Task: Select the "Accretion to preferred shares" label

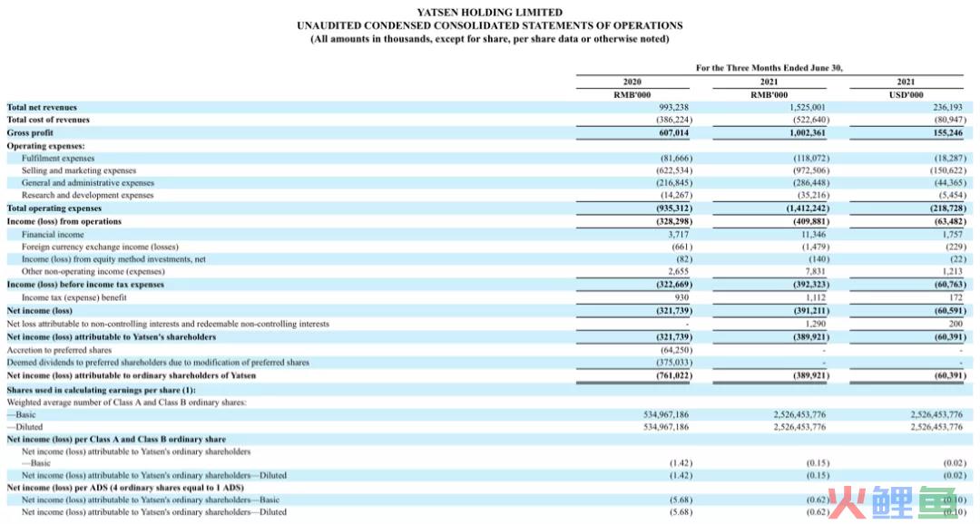Action: coord(59,350)
